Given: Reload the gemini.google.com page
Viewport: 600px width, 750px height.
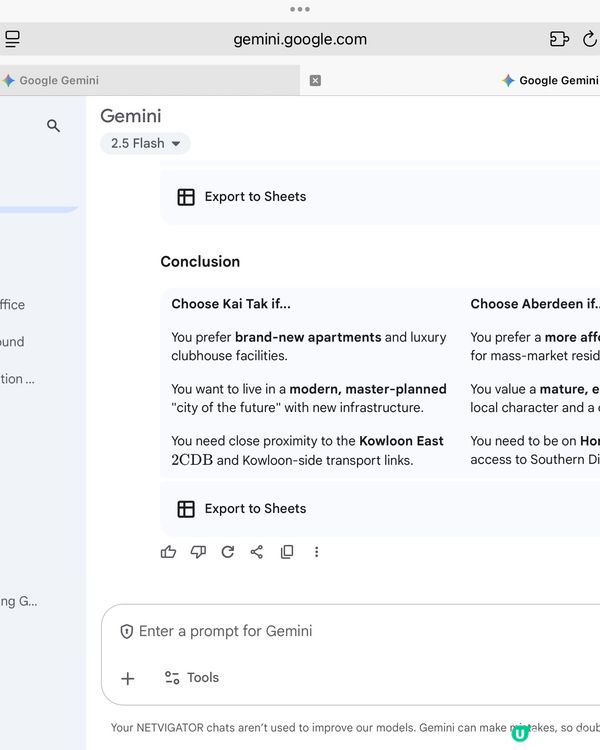Looking at the screenshot, I should [589, 39].
